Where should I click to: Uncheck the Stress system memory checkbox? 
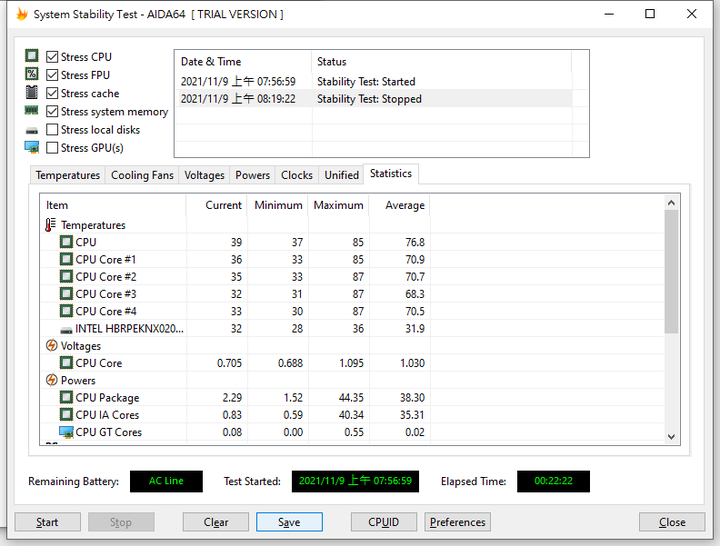52,112
